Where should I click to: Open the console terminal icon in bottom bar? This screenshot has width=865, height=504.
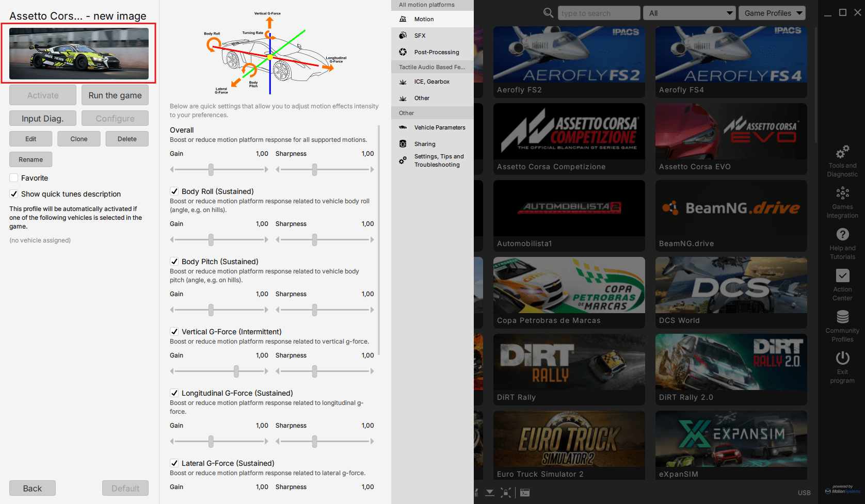click(x=525, y=493)
